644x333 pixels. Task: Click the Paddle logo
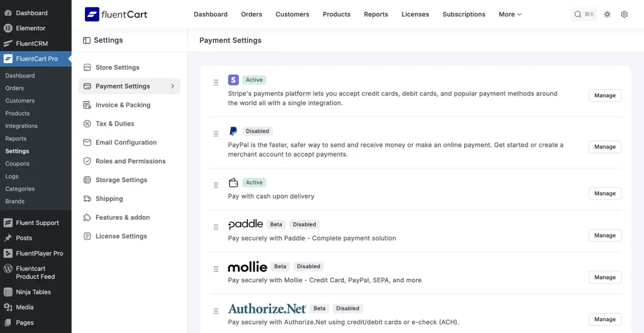pos(246,224)
